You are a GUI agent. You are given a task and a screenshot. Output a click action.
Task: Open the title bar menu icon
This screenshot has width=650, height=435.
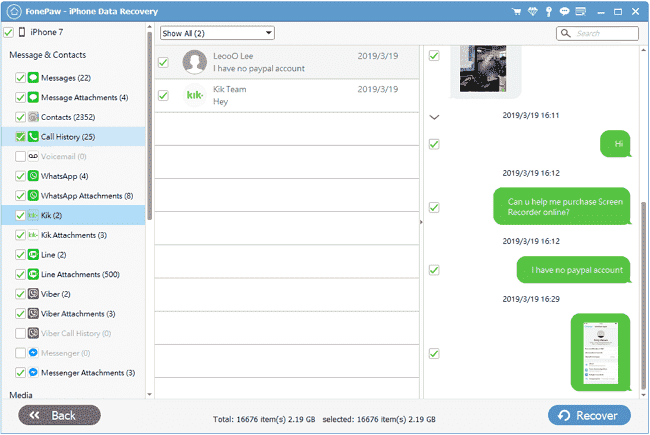581,12
